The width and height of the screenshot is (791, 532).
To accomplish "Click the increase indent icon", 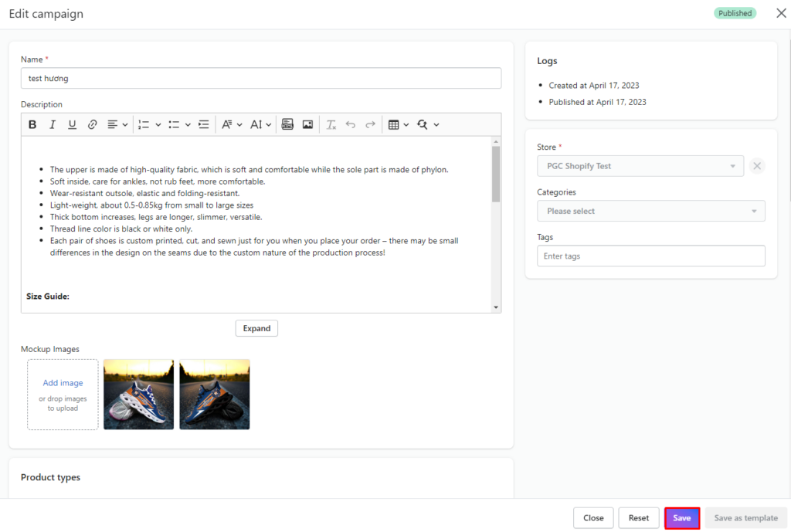I will (204, 124).
